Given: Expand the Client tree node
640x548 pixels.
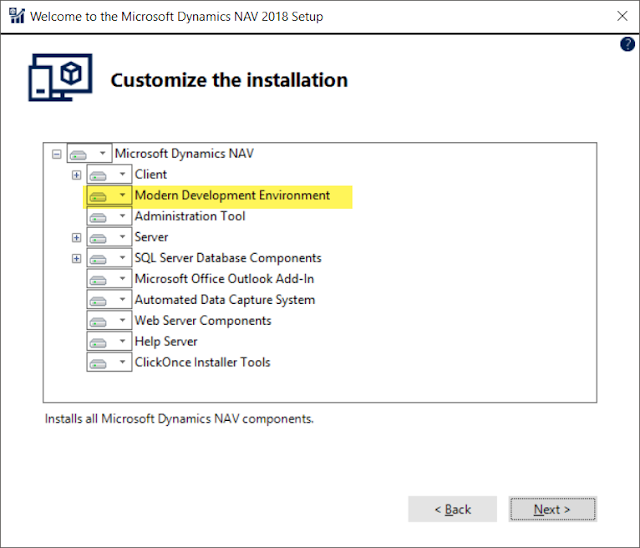Looking at the screenshot, I should (76, 175).
